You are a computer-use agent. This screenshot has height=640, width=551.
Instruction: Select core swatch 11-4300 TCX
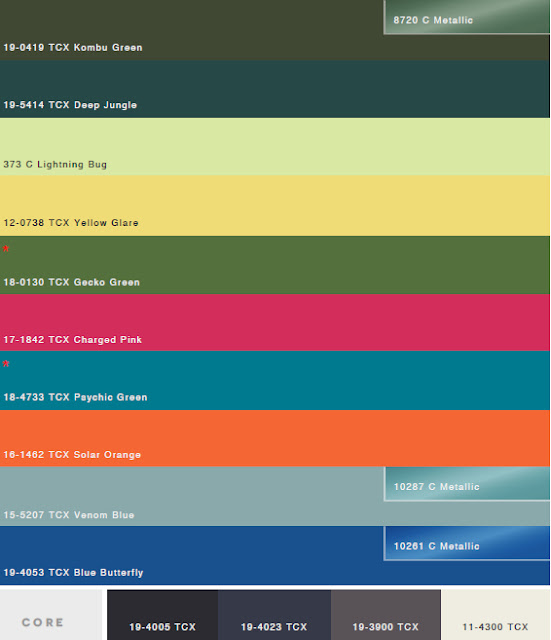click(x=495, y=615)
